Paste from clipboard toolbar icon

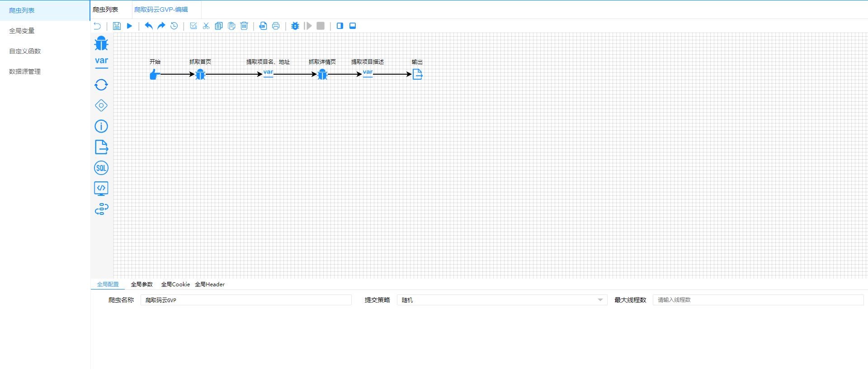coord(231,26)
